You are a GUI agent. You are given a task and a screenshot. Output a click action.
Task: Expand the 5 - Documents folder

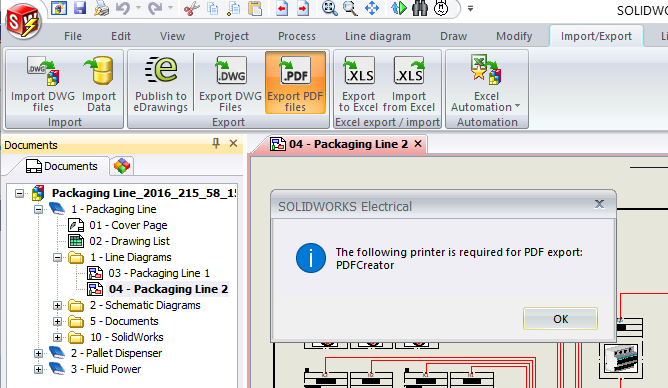tap(57, 321)
